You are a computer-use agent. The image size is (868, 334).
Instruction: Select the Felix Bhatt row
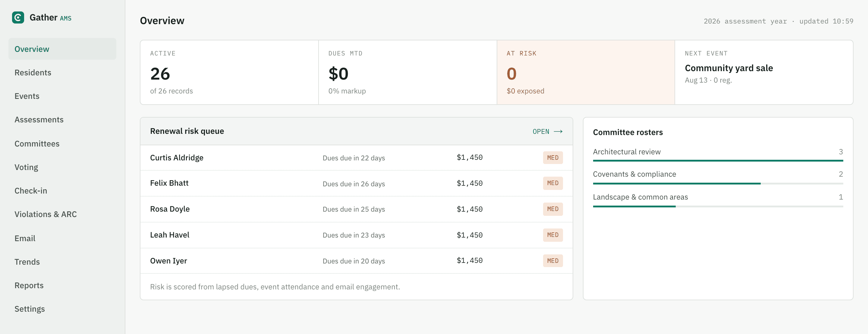pyautogui.click(x=357, y=183)
